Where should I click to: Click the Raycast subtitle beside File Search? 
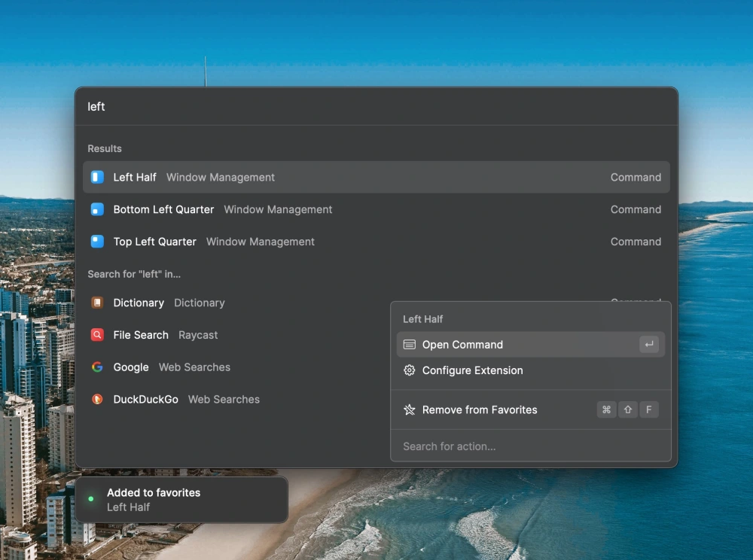click(x=198, y=334)
